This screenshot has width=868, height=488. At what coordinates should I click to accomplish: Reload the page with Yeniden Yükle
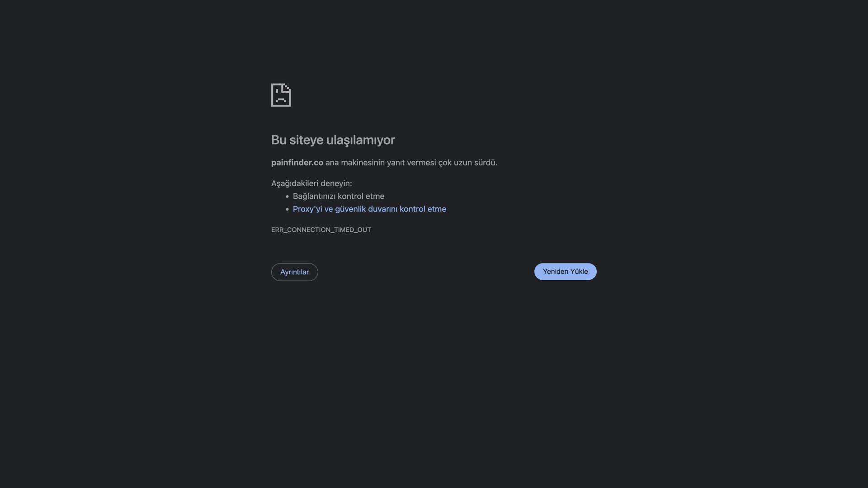coord(565,272)
